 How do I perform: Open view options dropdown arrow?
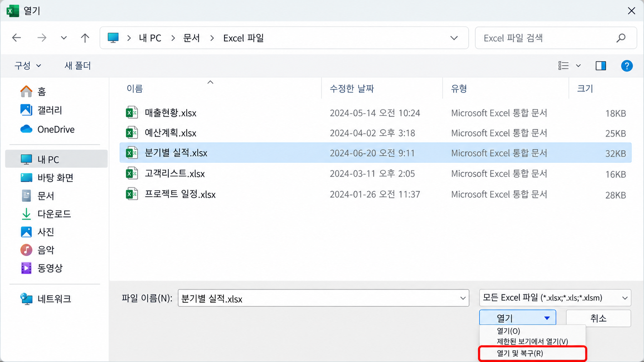[x=578, y=66]
